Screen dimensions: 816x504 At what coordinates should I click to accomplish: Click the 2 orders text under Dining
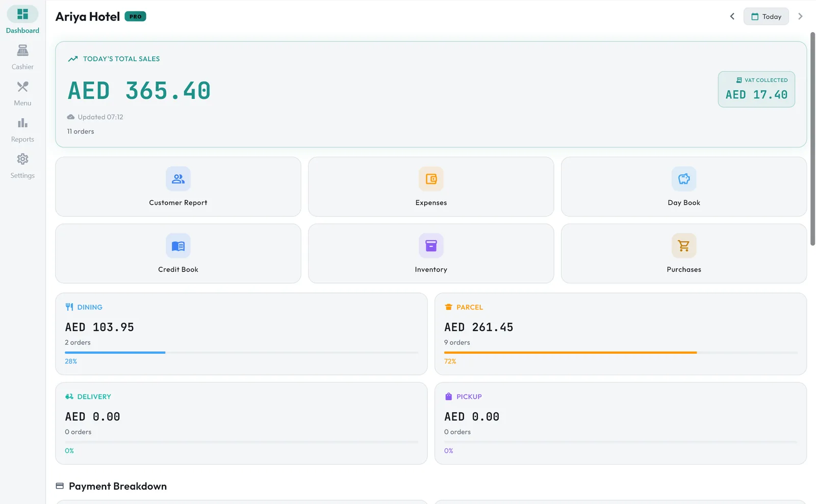pos(78,342)
